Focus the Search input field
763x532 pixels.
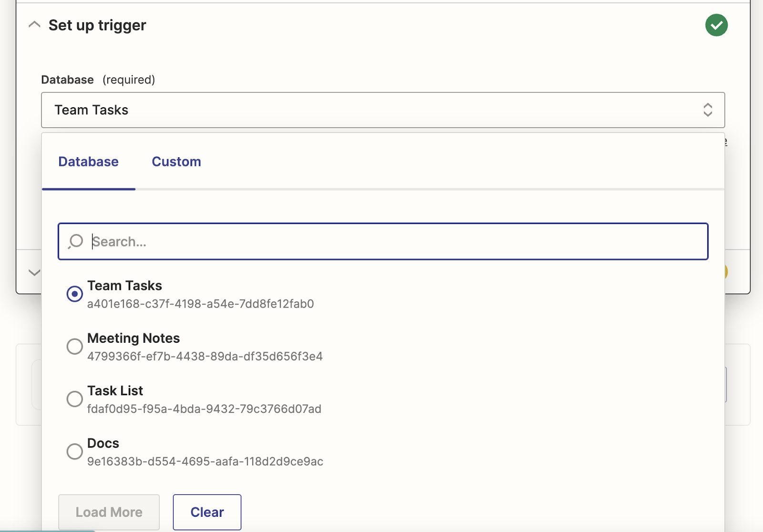point(391,242)
